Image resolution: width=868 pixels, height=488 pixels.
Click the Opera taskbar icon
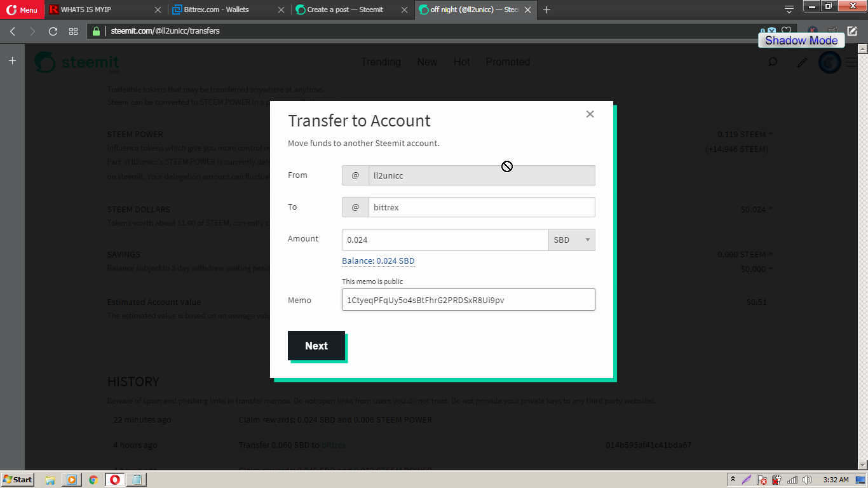coord(115,480)
